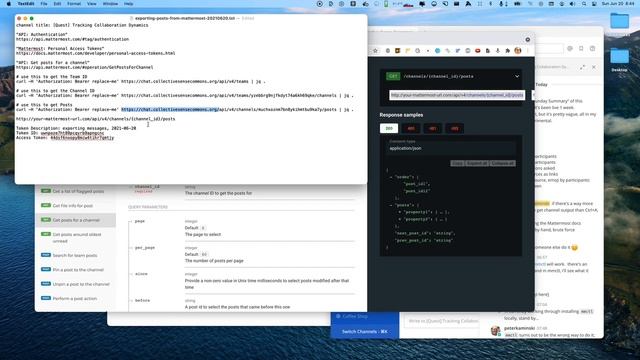Viewport: 640px width, 360px height.
Task: Click the red extension icon in browser toolbar
Action: (x=478, y=51)
